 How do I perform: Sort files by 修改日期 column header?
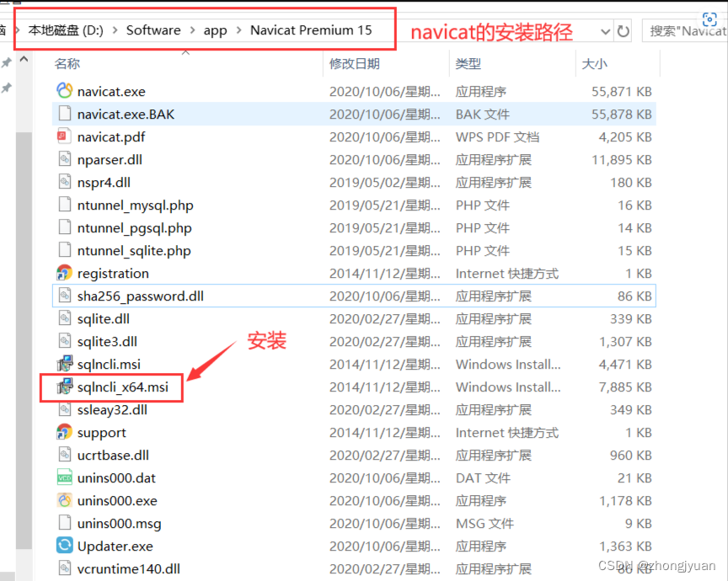(354, 64)
